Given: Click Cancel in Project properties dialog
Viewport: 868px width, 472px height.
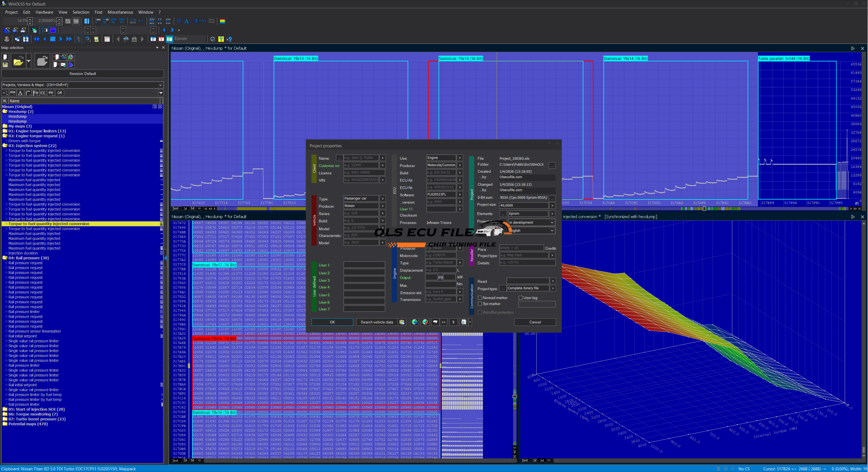Looking at the screenshot, I should (x=535, y=322).
